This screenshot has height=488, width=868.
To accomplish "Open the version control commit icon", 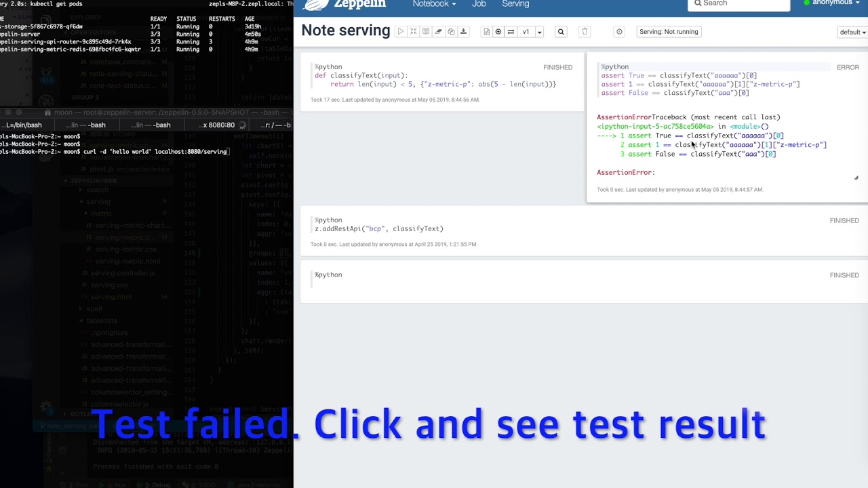I will (x=486, y=32).
